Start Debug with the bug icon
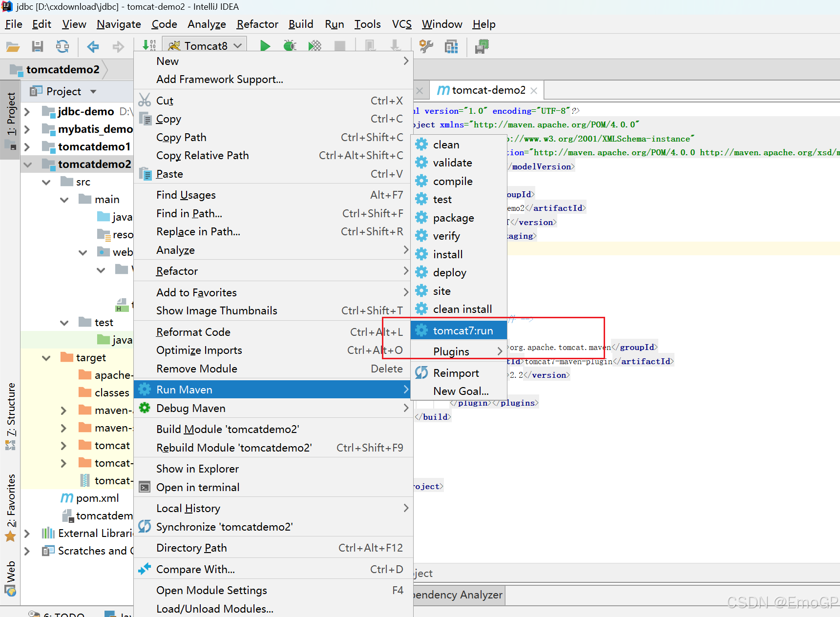Image resolution: width=840 pixels, height=617 pixels. 290,46
